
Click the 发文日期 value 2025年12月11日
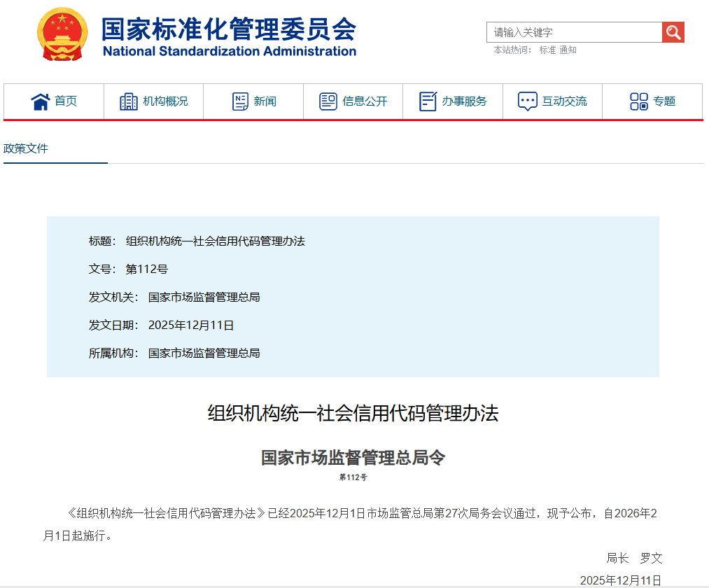(x=191, y=325)
